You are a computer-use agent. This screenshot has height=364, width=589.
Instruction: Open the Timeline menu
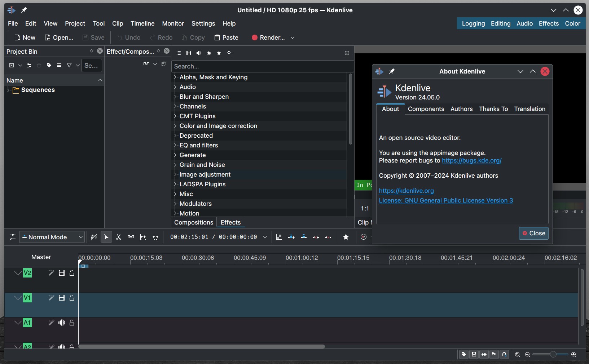coord(142,23)
